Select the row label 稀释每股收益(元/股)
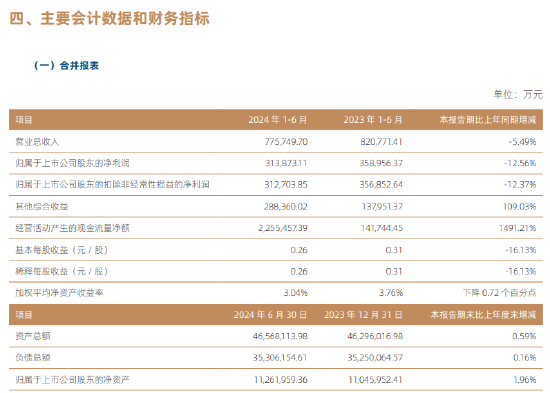The height and width of the screenshot is (393, 550). point(61,271)
